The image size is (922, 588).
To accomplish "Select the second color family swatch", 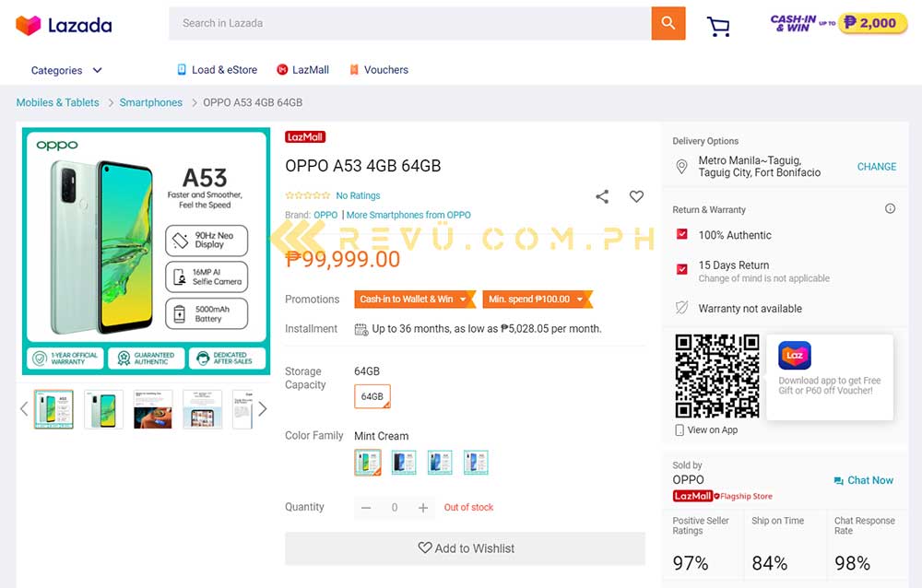I will [404, 463].
